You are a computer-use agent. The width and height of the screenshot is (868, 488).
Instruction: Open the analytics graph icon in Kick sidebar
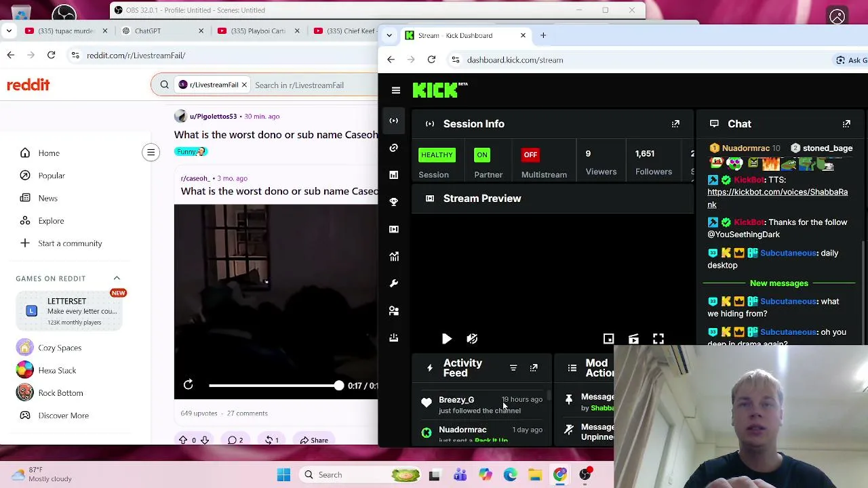(394, 256)
